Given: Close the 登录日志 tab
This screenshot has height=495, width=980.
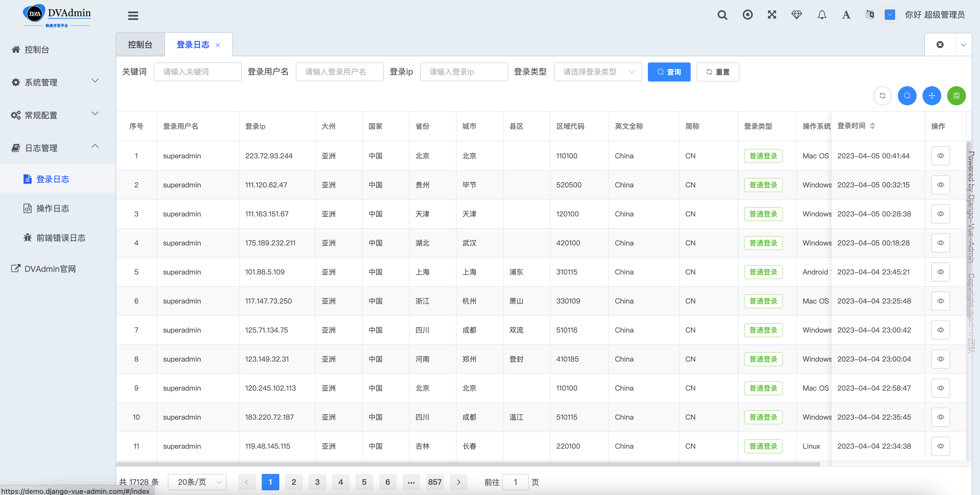Looking at the screenshot, I should coord(218,45).
